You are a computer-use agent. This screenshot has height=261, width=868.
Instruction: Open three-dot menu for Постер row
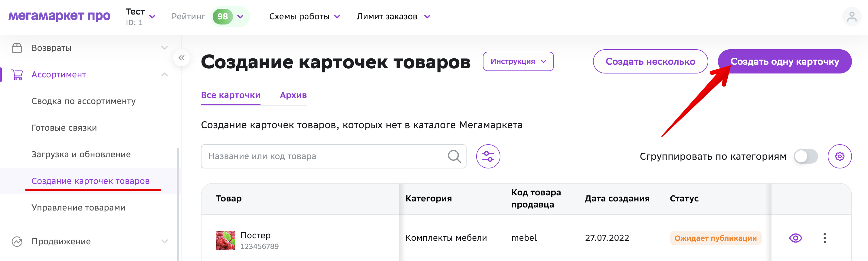pos(824,238)
